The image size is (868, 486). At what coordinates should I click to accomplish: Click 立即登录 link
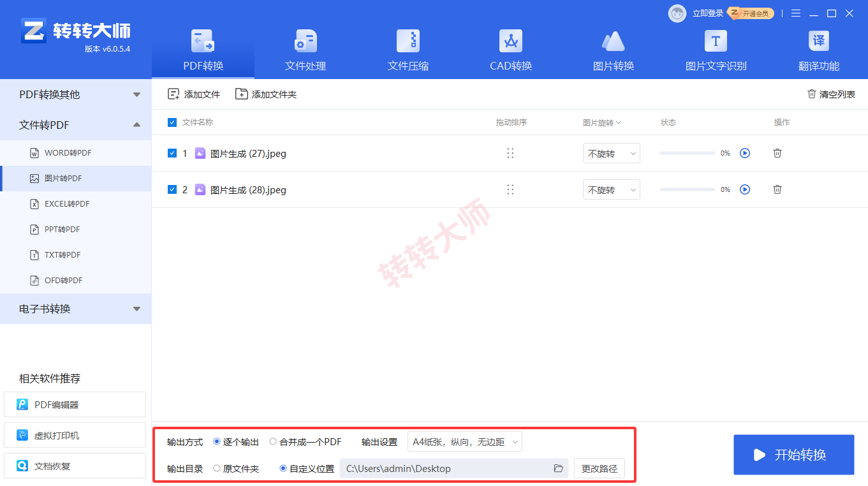pyautogui.click(x=708, y=13)
